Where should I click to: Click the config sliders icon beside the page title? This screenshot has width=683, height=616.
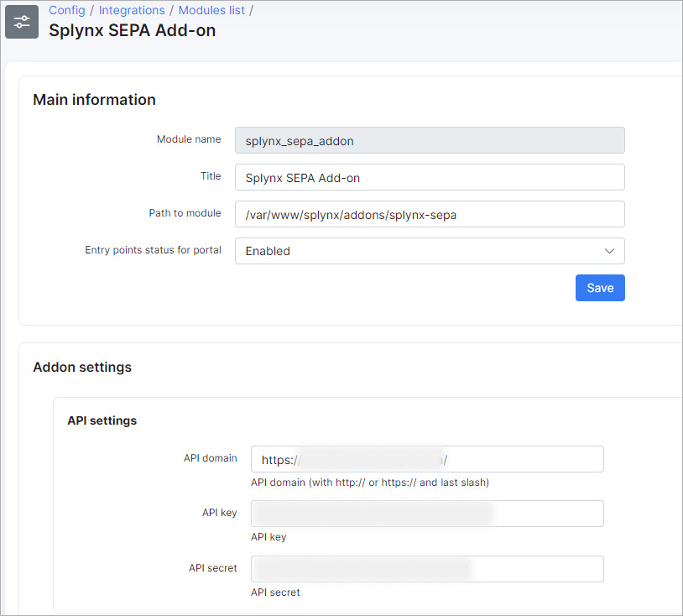coord(22,22)
